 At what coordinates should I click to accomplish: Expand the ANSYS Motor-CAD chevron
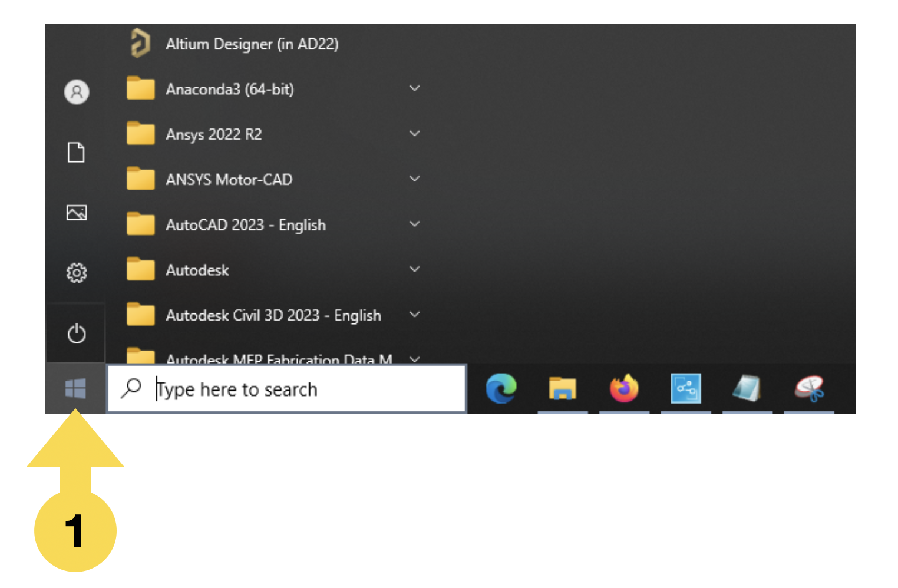(415, 179)
